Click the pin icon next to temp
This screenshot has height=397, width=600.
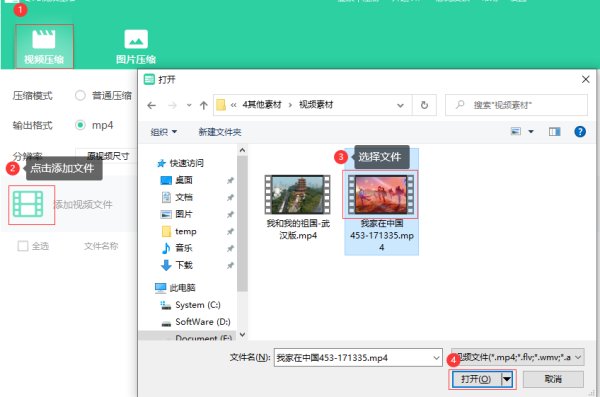(x=230, y=231)
